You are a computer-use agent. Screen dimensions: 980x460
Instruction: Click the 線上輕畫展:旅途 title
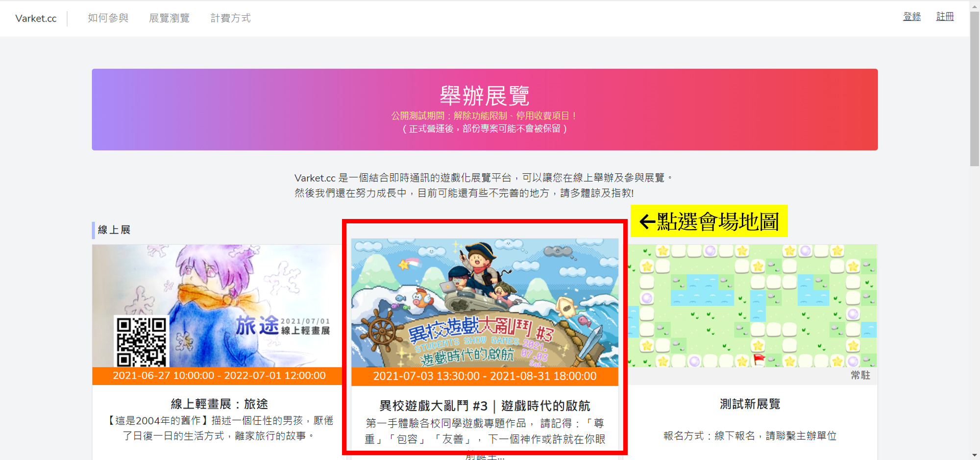220,404
